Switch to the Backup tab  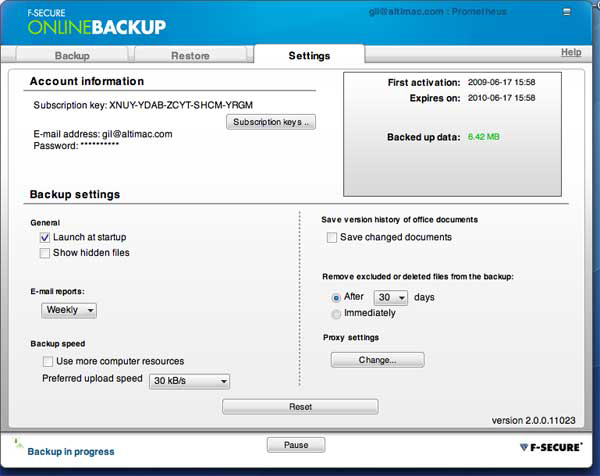[72, 56]
